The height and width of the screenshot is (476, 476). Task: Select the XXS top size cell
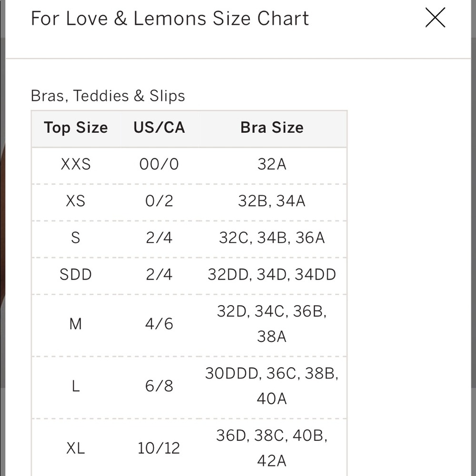tap(76, 164)
